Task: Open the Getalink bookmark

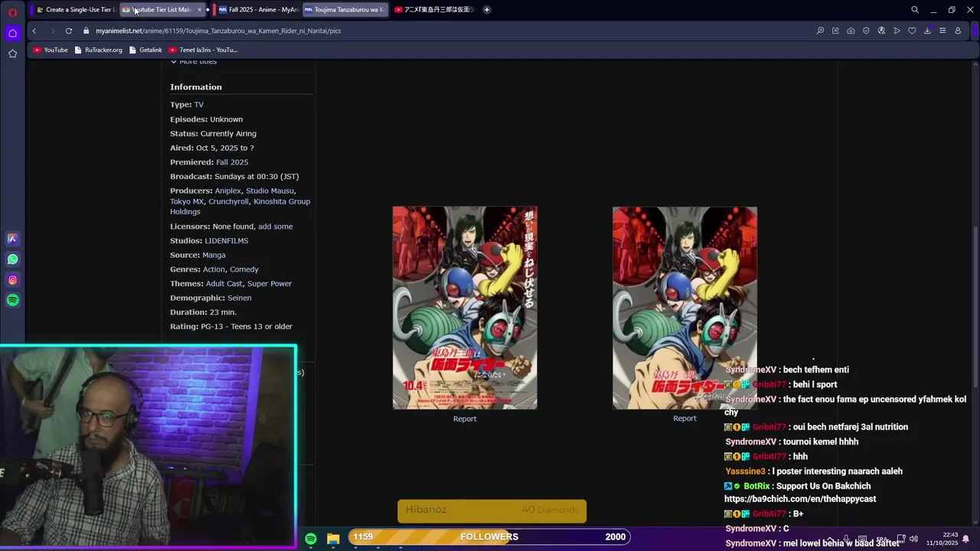Action: [x=145, y=50]
